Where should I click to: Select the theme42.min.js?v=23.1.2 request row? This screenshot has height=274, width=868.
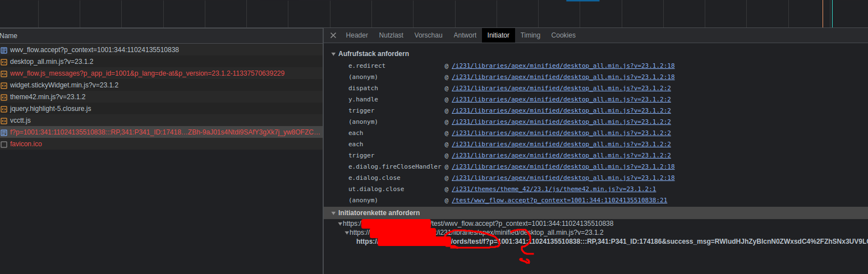coord(48,97)
